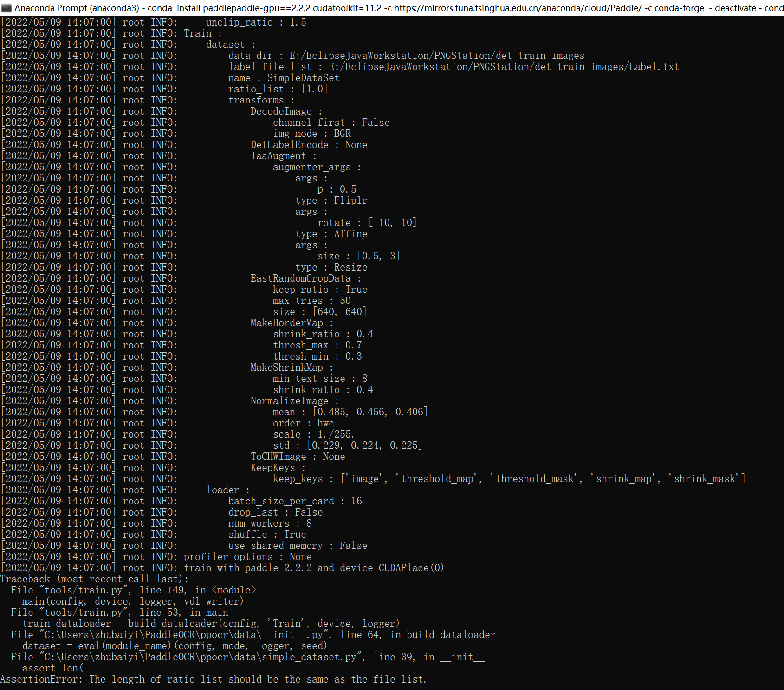
Task: Select the AssertionError message line
Action: 214,679
